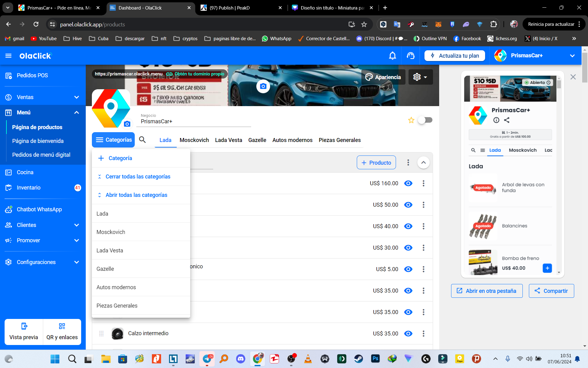Change the cover photo with the camera icon
This screenshot has height=368, width=588.
(263, 86)
